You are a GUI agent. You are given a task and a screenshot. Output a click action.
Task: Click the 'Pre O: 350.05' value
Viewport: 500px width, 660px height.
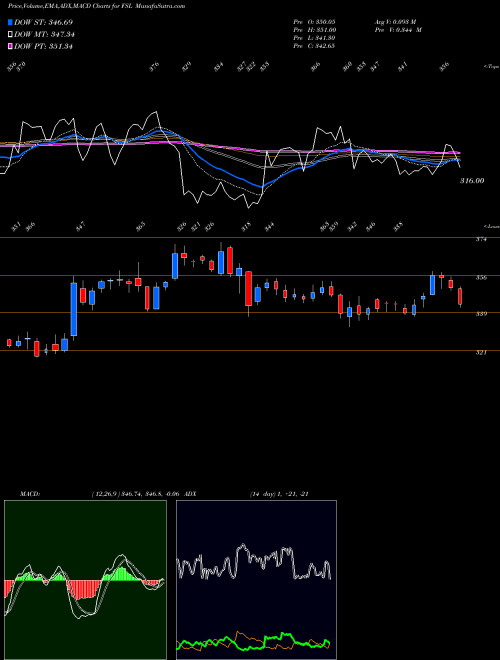pyautogui.click(x=314, y=21)
